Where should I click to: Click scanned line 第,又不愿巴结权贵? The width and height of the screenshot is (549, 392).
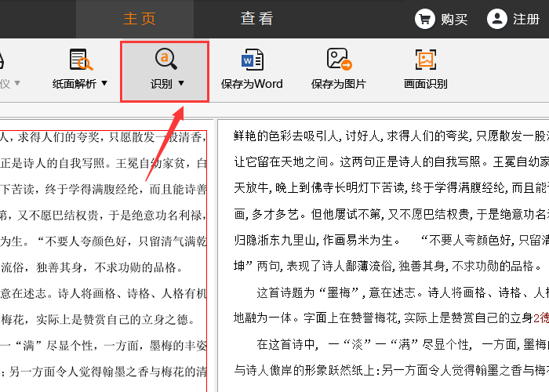click(104, 216)
